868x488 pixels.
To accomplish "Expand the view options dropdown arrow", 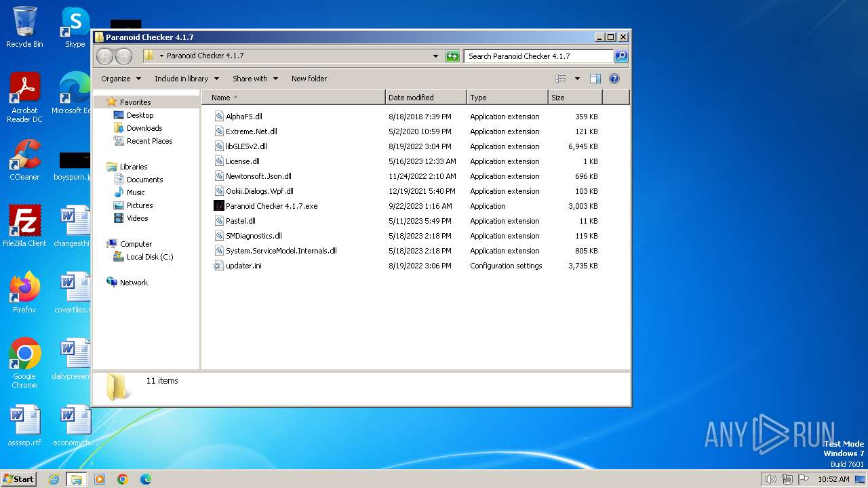I will coord(577,79).
